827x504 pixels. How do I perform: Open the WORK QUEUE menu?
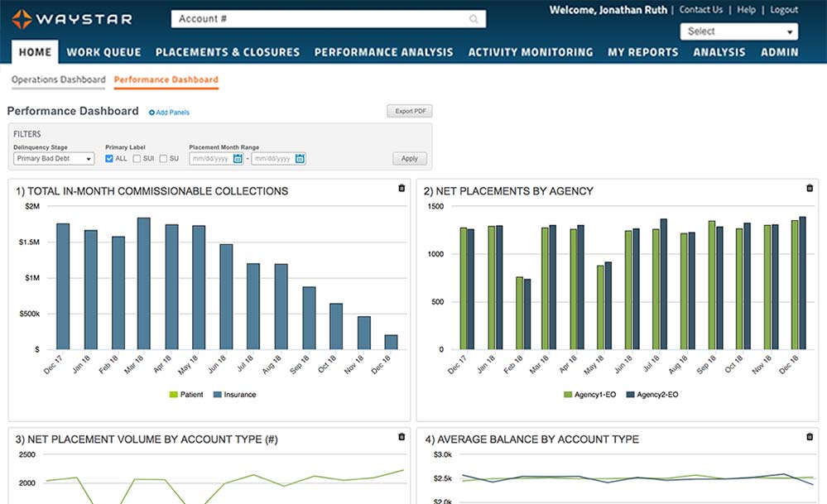coord(104,52)
